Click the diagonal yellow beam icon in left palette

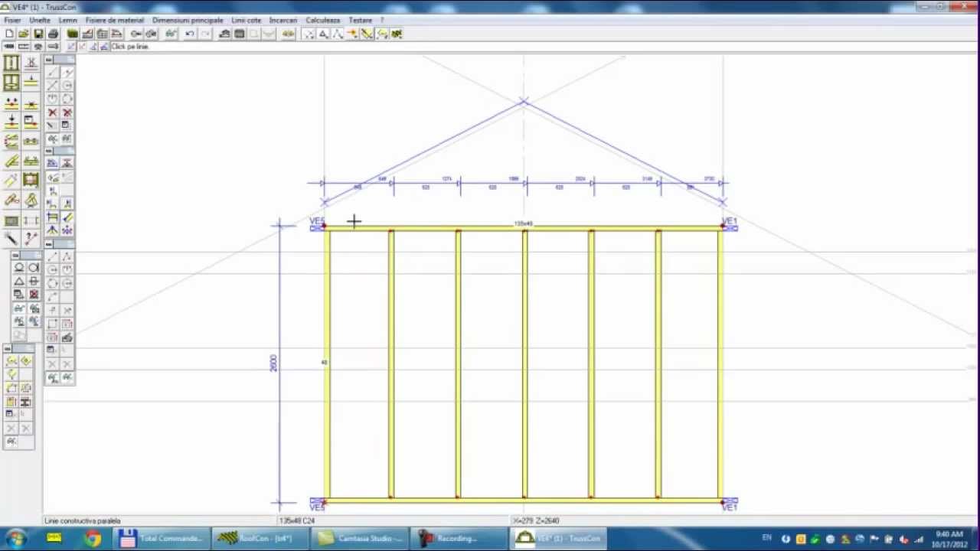[12, 161]
